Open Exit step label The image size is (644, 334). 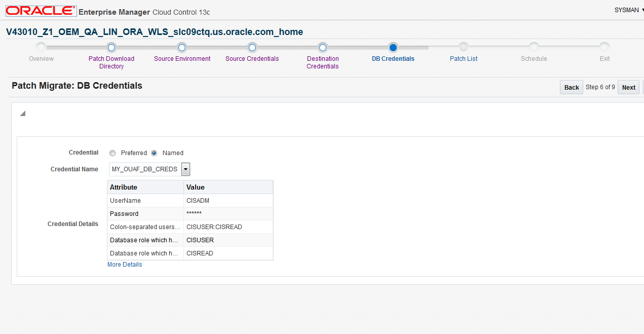tap(604, 59)
